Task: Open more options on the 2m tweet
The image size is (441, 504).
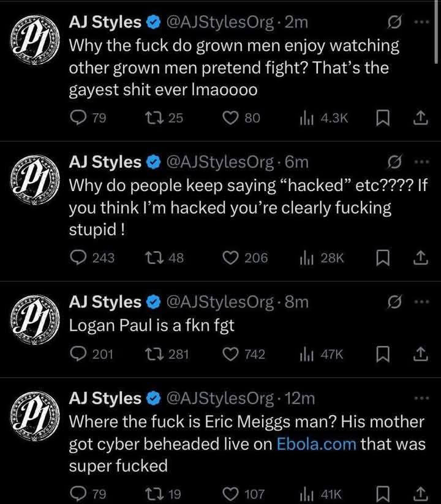Action: (x=422, y=22)
